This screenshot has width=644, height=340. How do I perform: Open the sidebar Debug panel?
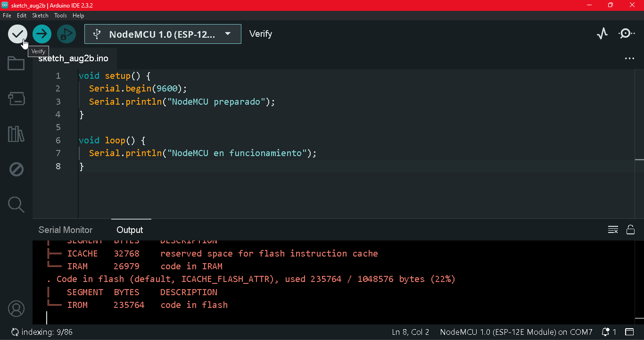[x=16, y=169]
